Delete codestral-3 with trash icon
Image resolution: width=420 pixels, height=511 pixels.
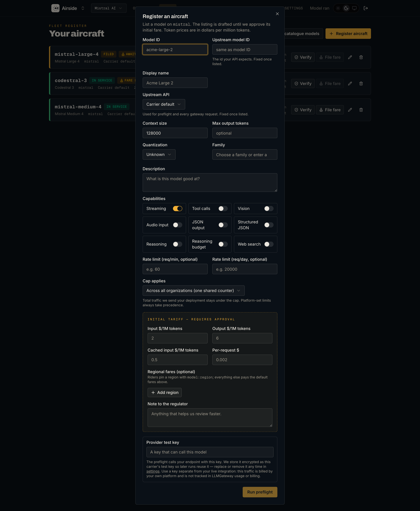pyautogui.click(x=361, y=84)
